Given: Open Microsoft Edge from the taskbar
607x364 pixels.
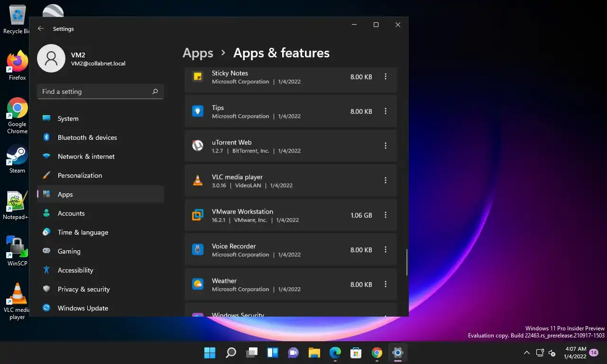Looking at the screenshot, I should 335,353.
